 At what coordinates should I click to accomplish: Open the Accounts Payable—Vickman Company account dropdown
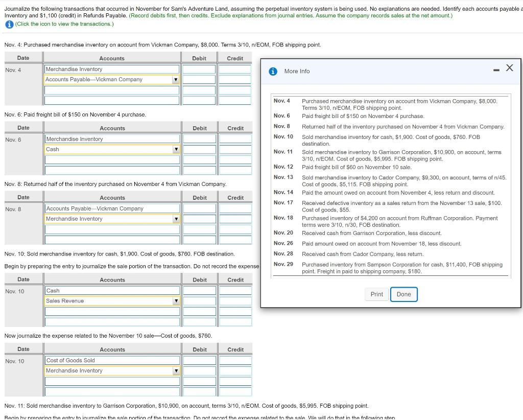176,80
